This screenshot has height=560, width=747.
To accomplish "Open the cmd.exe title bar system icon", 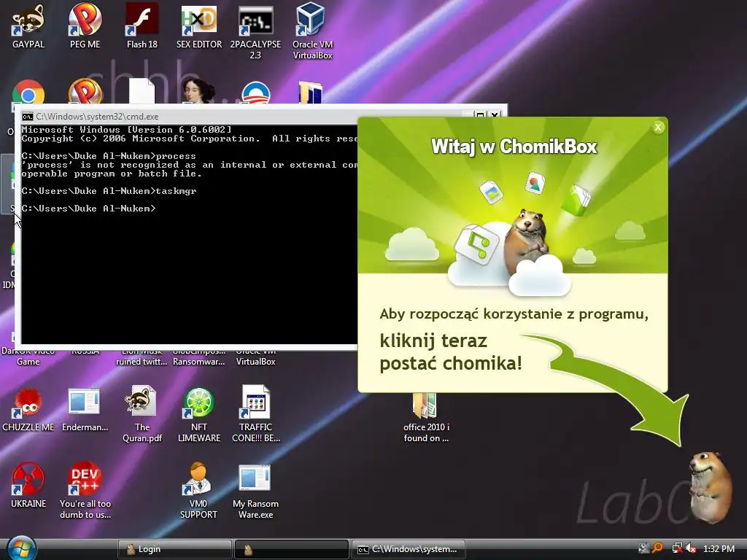I will [x=28, y=117].
